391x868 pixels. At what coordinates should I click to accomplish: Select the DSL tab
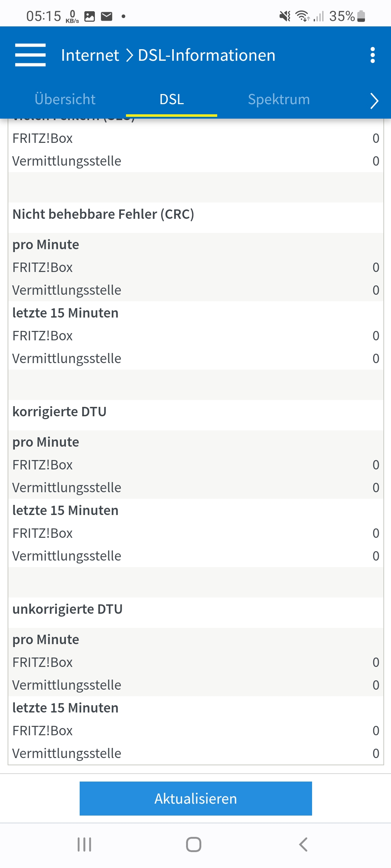172,99
